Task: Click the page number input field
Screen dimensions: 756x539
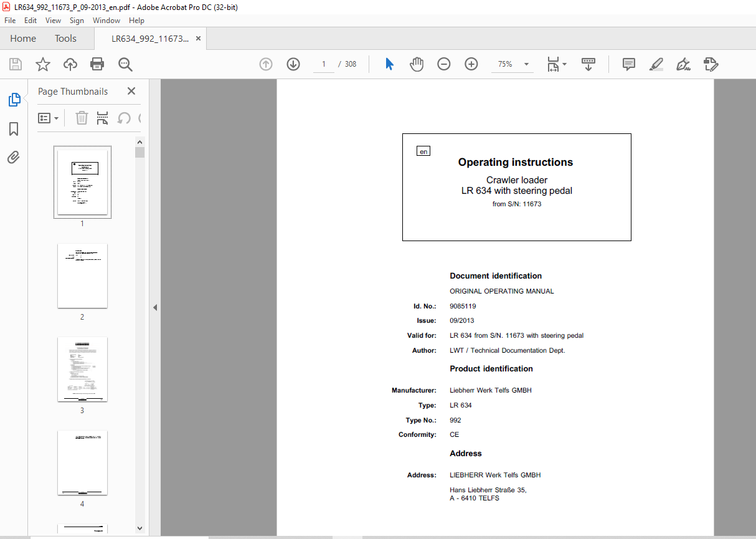Action: [x=324, y=64]
